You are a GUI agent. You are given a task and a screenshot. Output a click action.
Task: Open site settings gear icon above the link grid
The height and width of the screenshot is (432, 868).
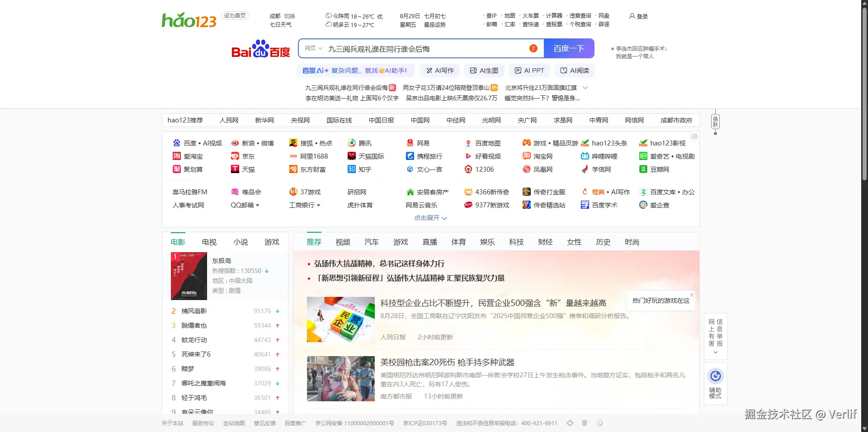[694, 136]
